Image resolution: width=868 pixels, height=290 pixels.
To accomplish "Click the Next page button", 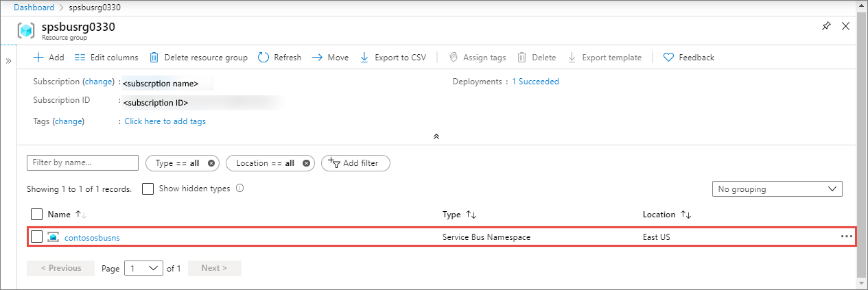I will pyautogui.click(x=214, y=268).
